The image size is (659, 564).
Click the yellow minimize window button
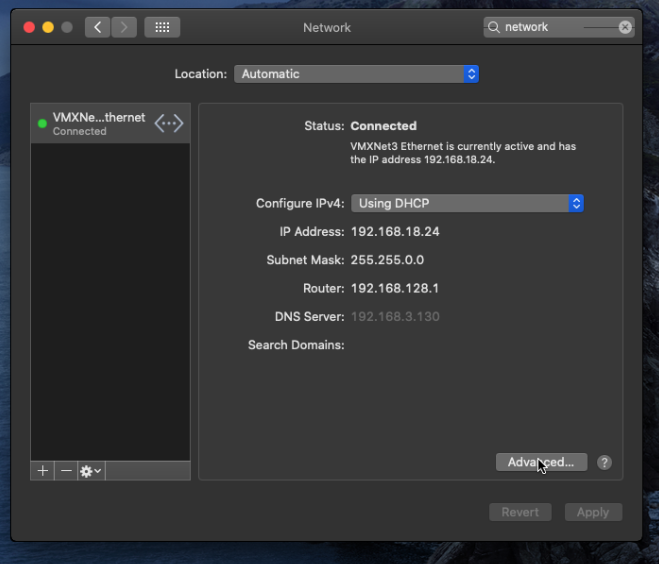[x=48, y=27]
